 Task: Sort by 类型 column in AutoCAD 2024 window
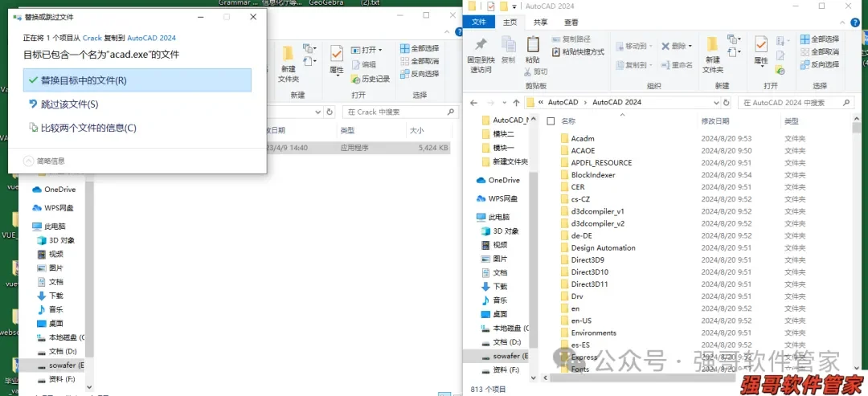791,121
